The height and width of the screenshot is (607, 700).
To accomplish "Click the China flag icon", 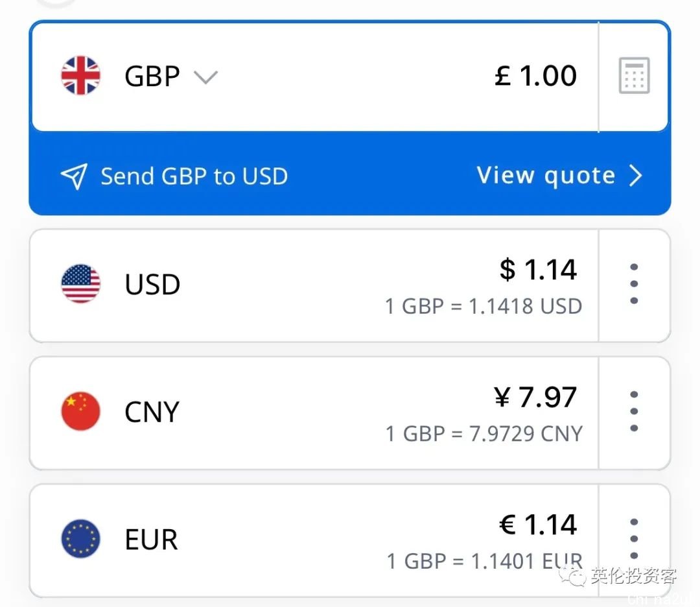I will click(81, 411).
